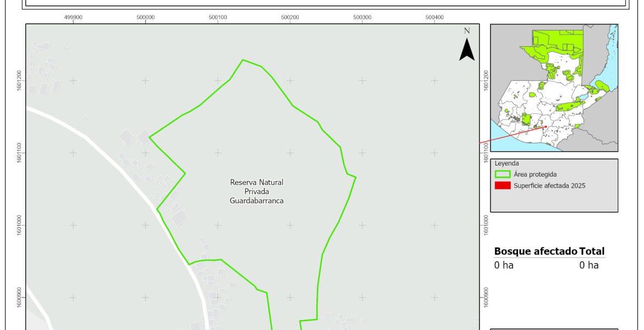Click the 1601200 label on left axis
644x330 pixels.
point(19,80)
